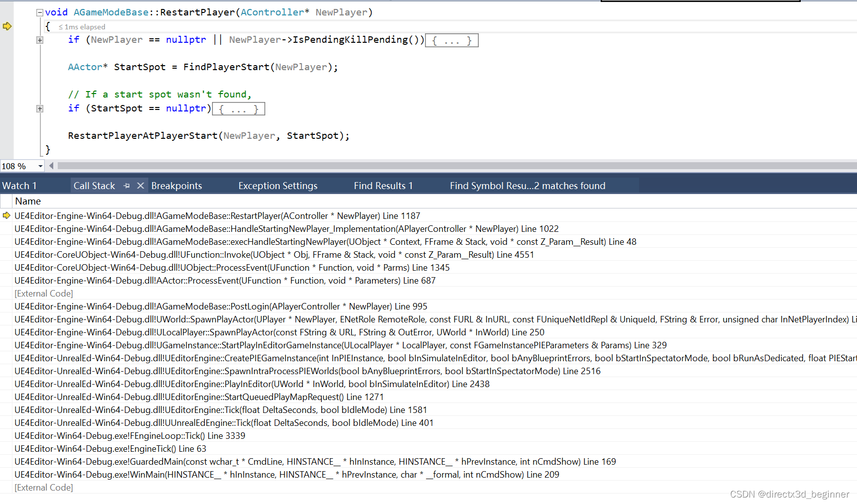
Task: Select UWorld::SpawnPlayActor stack frame
Action: pyautogui.click(x=435, y=319)
